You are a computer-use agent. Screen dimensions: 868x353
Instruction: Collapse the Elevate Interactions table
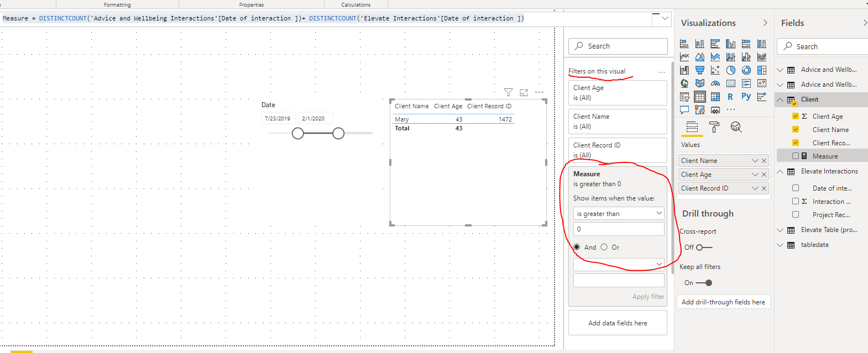[780, 171]
